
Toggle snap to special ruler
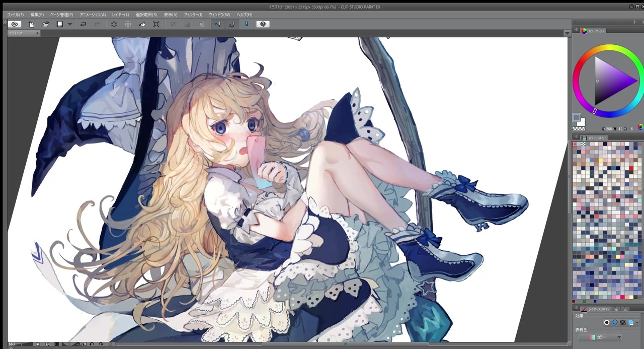tap(232, 24)
